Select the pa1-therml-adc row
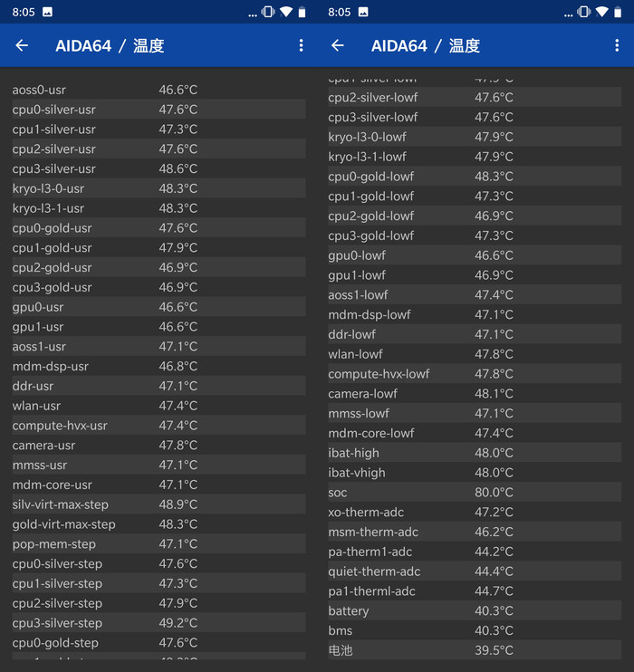The width and height of the screenshot is (634, 672). (x=475, y=590)
